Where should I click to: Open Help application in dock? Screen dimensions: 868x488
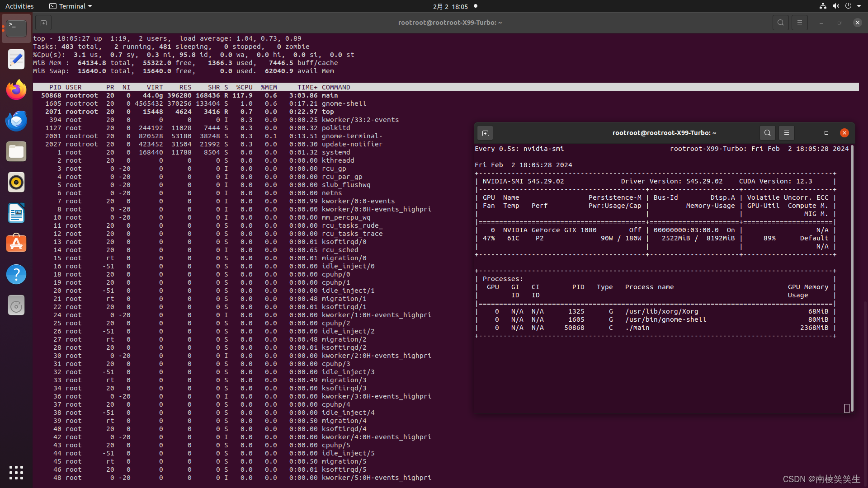16,274
